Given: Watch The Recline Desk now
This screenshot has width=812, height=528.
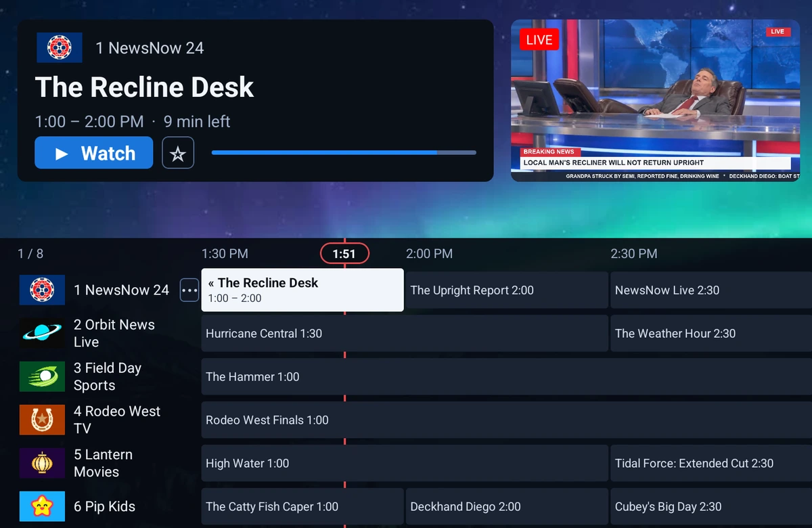Looking at the screenshot, I should tap(94, 153).
